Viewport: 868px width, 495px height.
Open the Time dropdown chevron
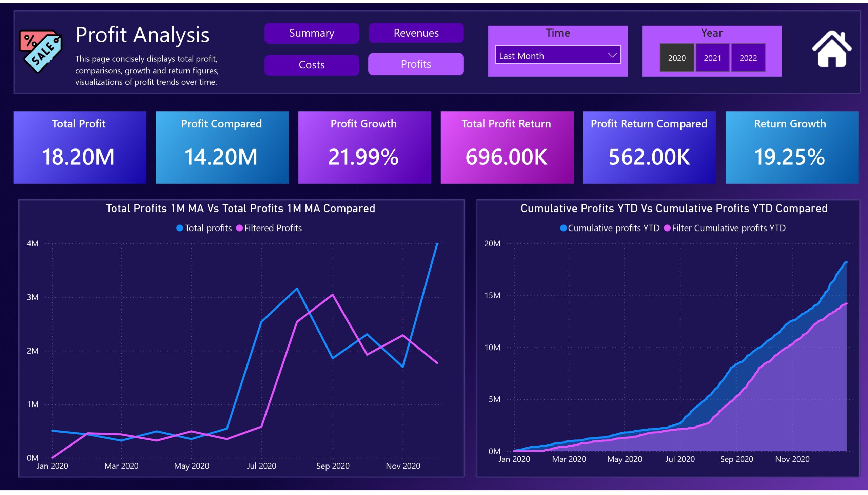pyautogui.click(x=612, y=55)
